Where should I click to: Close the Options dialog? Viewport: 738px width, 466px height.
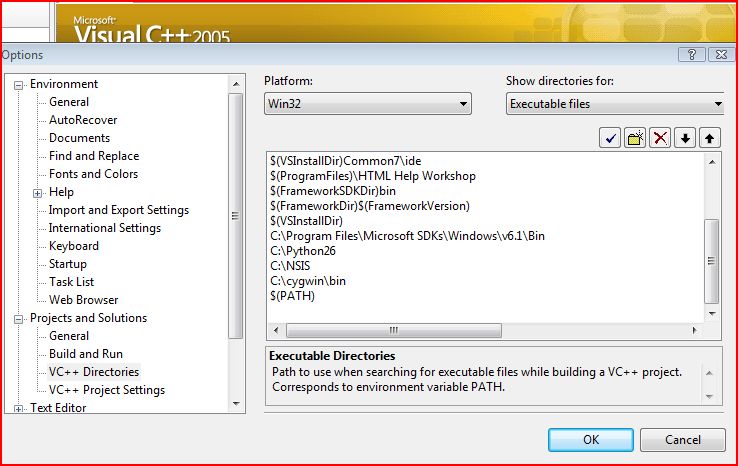[721, 55]
